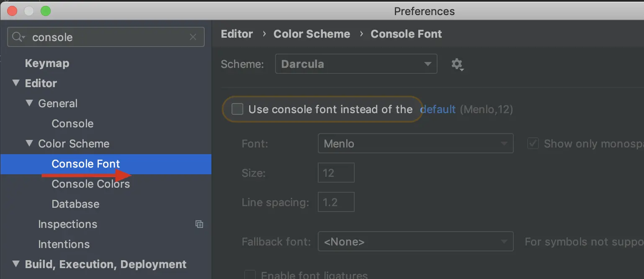Open the Database color scheme page
The height and width of the screenshot is (279, 644).
pos(75,204)
